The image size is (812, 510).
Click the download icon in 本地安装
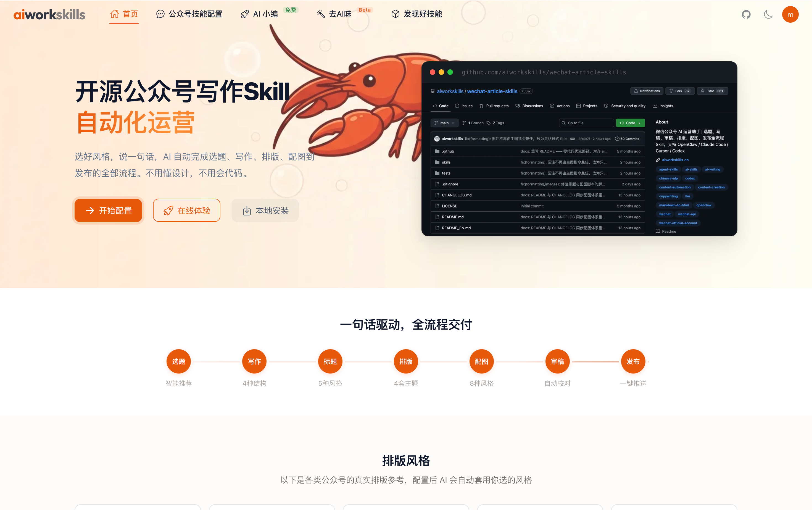pos(247,211)
